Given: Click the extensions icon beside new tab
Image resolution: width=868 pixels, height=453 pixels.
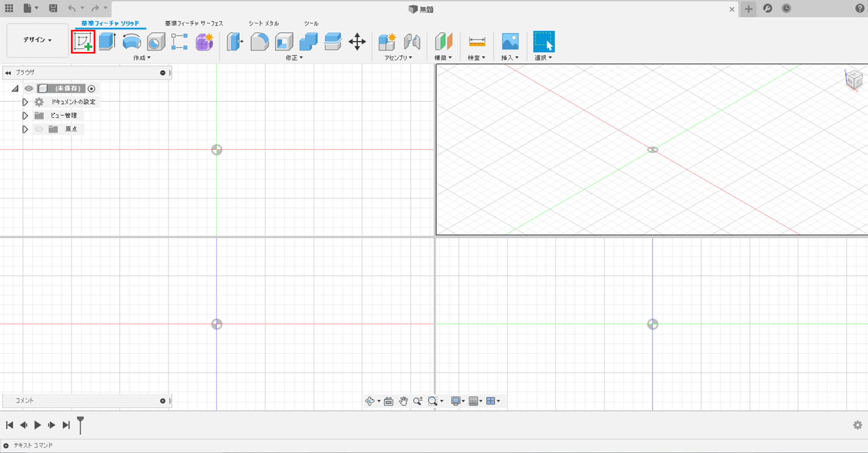Looking at the screenshot, I should click(x=768, y=8).
